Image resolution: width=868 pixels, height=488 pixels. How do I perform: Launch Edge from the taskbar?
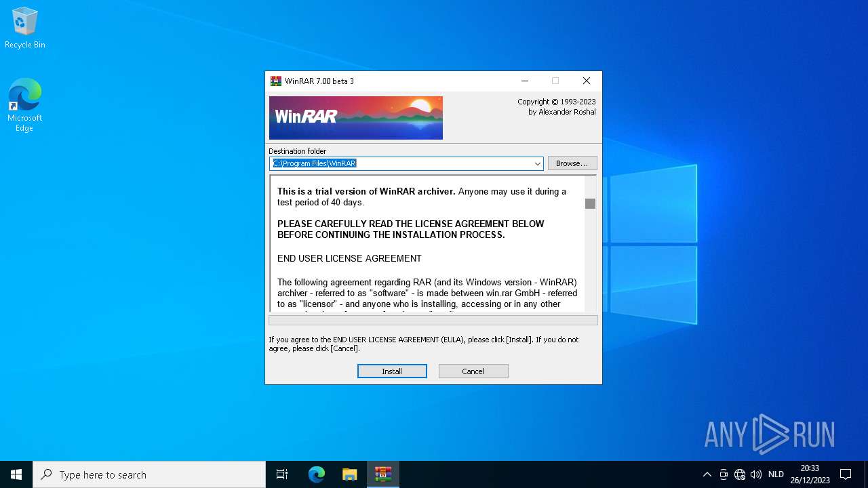317,474
